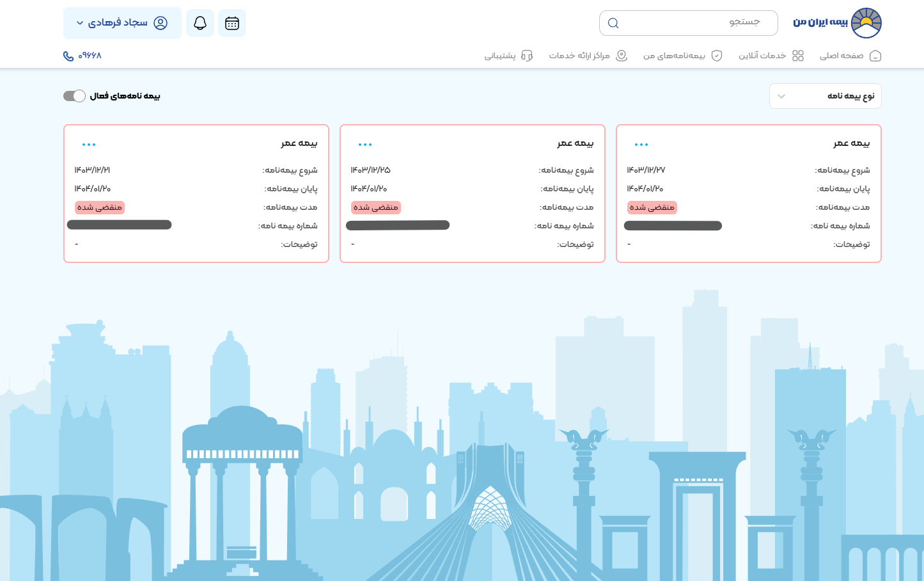Click the location icon on مراکز ارائه خدمات

[x=620, y=56]
